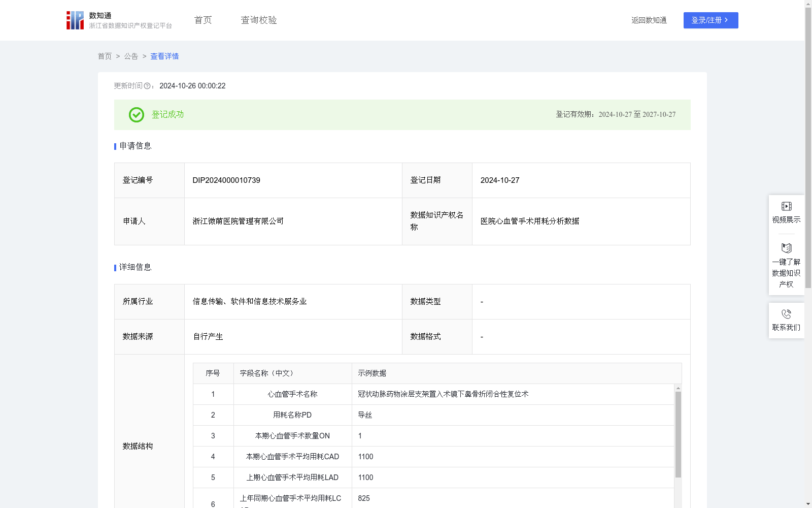Click the 数据结构 table scrollbar thumb

(678, 434)
